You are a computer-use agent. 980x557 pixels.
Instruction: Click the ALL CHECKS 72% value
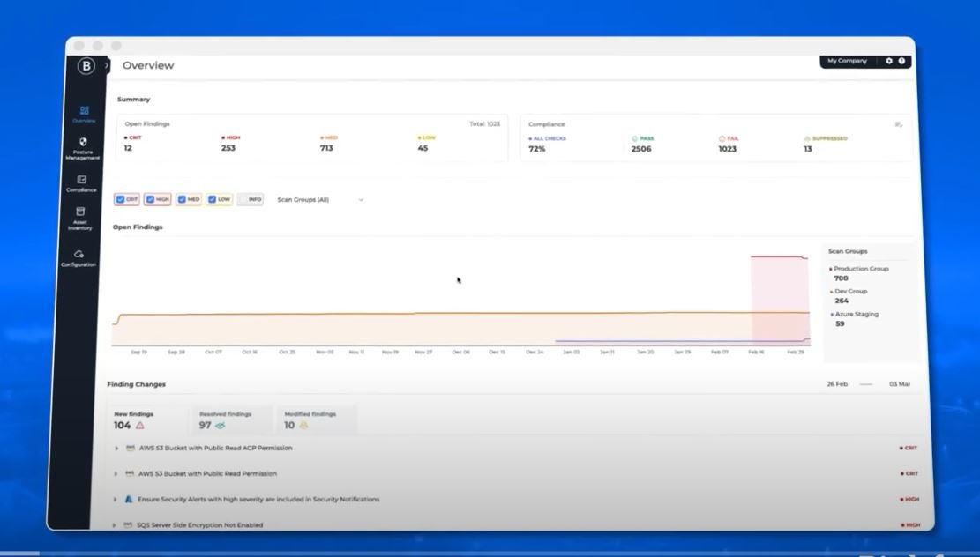[537, 149]
